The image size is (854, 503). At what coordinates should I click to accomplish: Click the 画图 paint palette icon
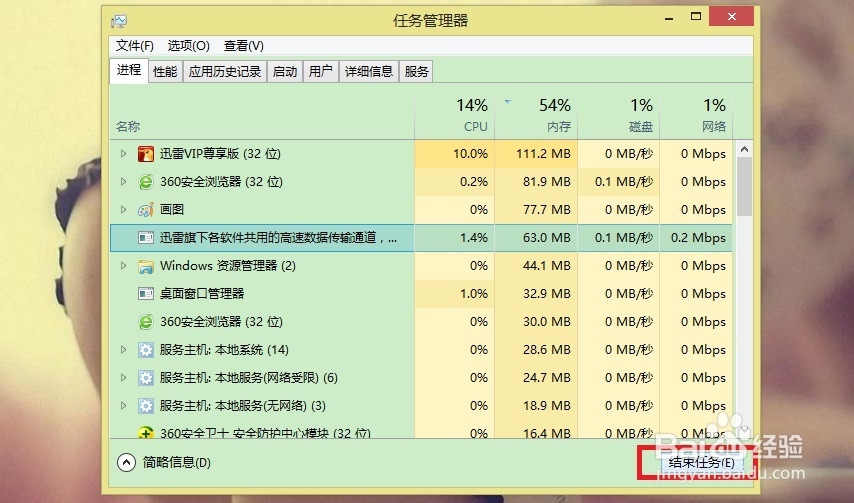click(145, 210)
